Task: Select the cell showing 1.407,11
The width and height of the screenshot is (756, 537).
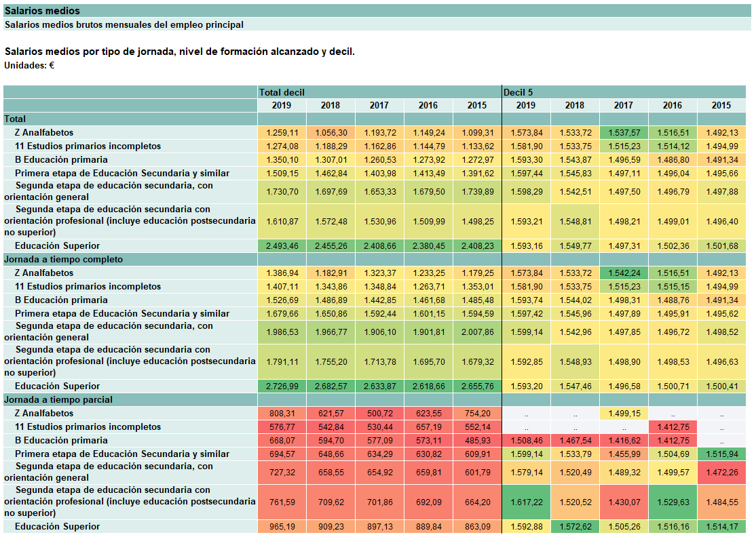Action: coord(282,287)
